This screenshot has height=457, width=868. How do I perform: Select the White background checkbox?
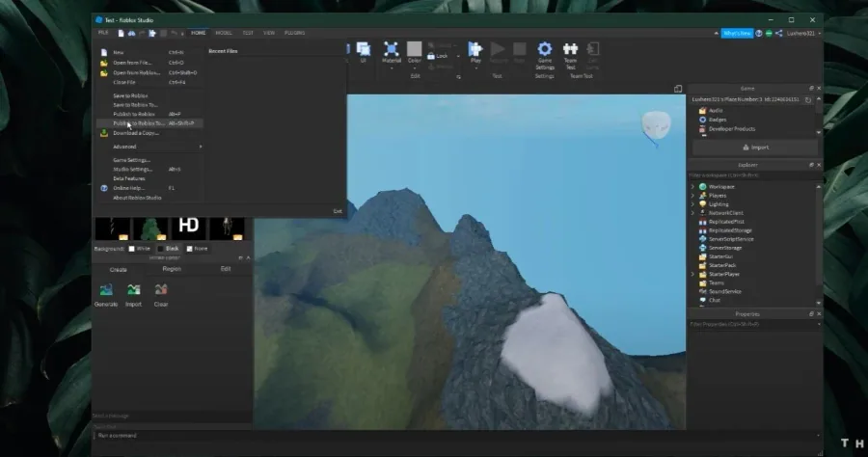coord(131,249)
